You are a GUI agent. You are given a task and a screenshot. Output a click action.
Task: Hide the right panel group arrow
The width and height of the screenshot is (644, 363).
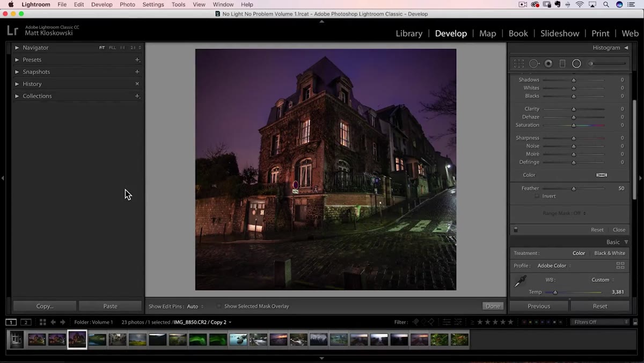click(640, 178)
